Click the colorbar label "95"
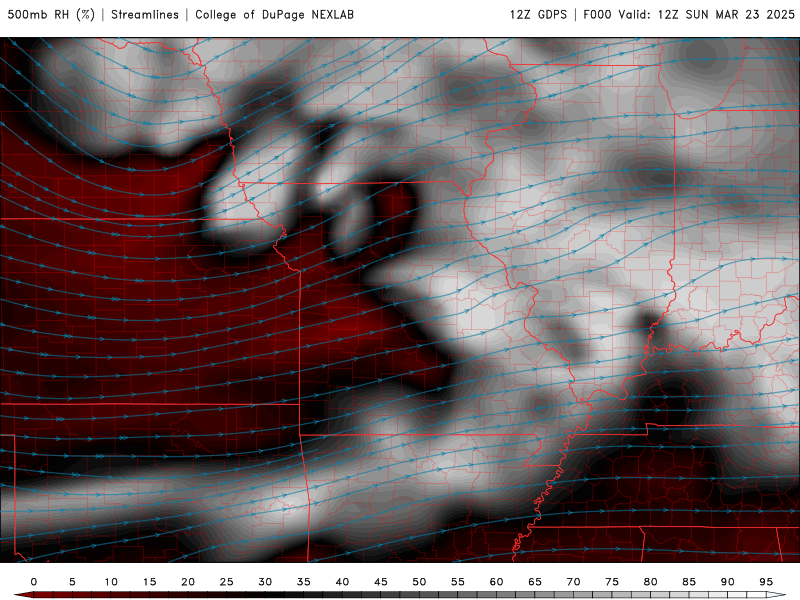The width and height of the screenshot is (800, 600). pyautogui.click(x=766, y=582)
